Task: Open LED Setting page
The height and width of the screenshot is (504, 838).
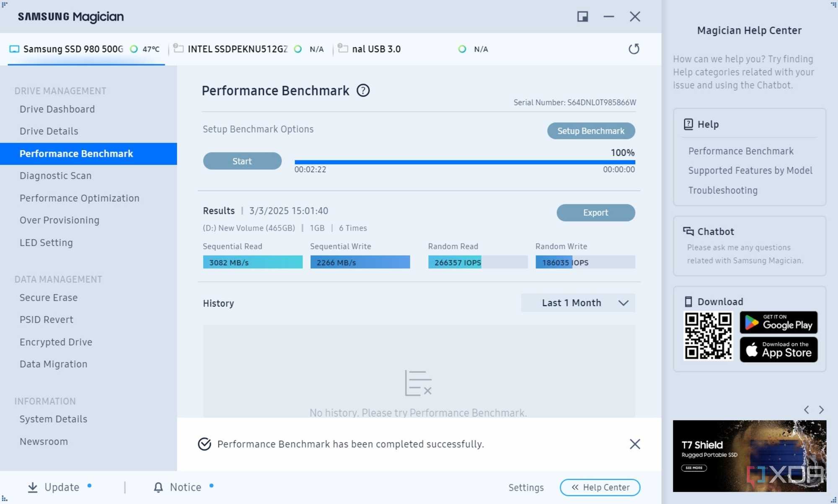Action: (46, 243)
